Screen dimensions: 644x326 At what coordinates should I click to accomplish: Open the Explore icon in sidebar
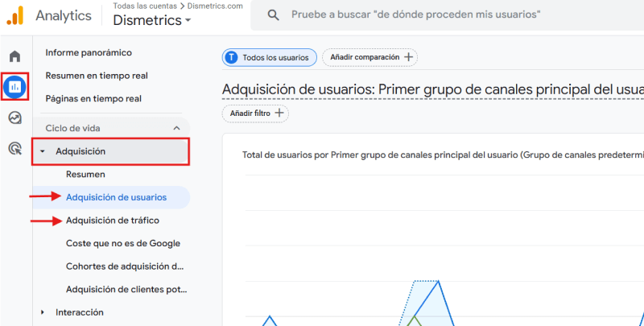(x=14, y=118)
